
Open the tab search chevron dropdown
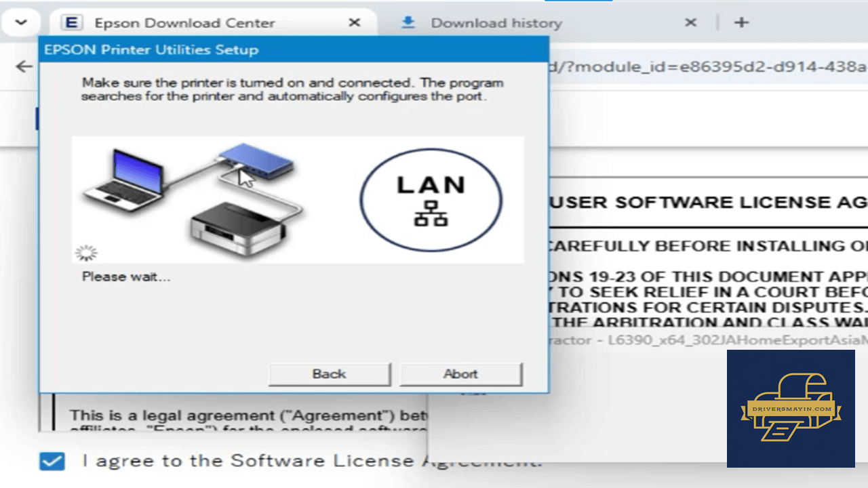tap(20, 22)
